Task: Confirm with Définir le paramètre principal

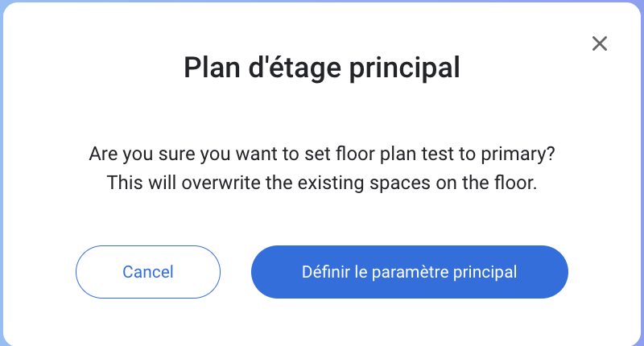Action: coord(410,272)
